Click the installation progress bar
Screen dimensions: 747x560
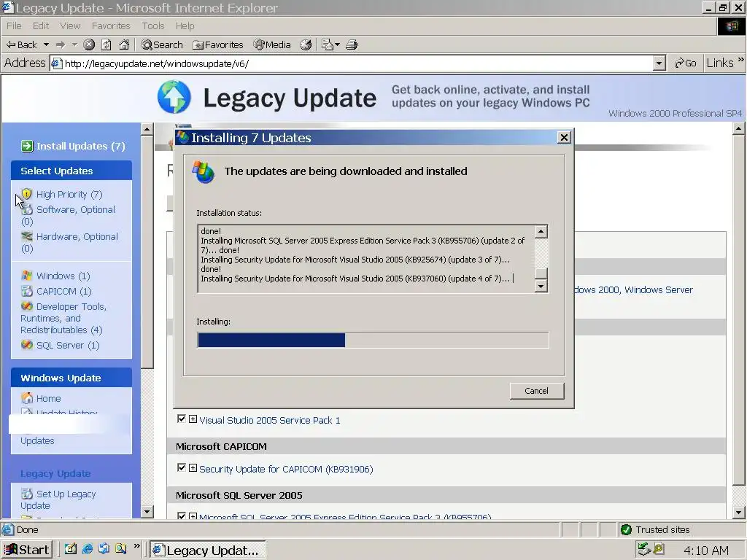tap(373, 340)
